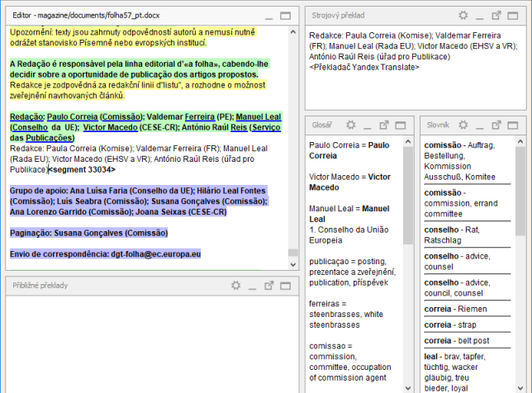Click the <Překladač Yandex Translate> line
532x393 pixels.
364,67
